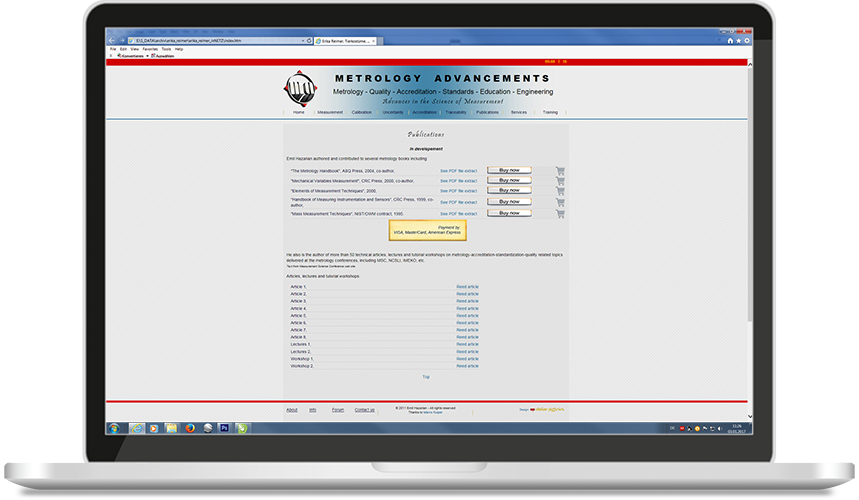This screenshot has height=500, width=859.
Task: Click the cart icon for The Metrology Handbook
Action: (560, 171)
